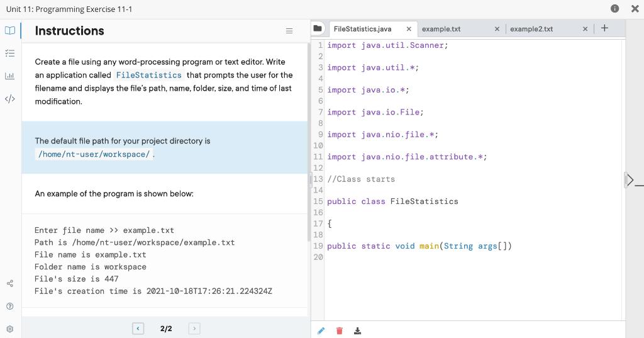Click line 5 import java.io.*
The height and width of the screenshot is (338, 644).
[x=368, y=89]
